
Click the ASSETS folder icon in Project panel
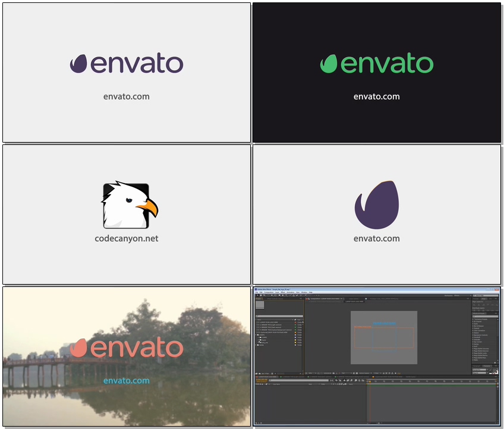258,335
